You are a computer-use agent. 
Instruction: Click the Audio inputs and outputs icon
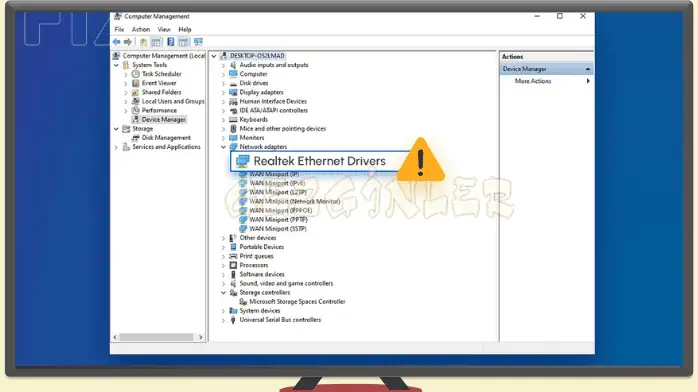233,65
